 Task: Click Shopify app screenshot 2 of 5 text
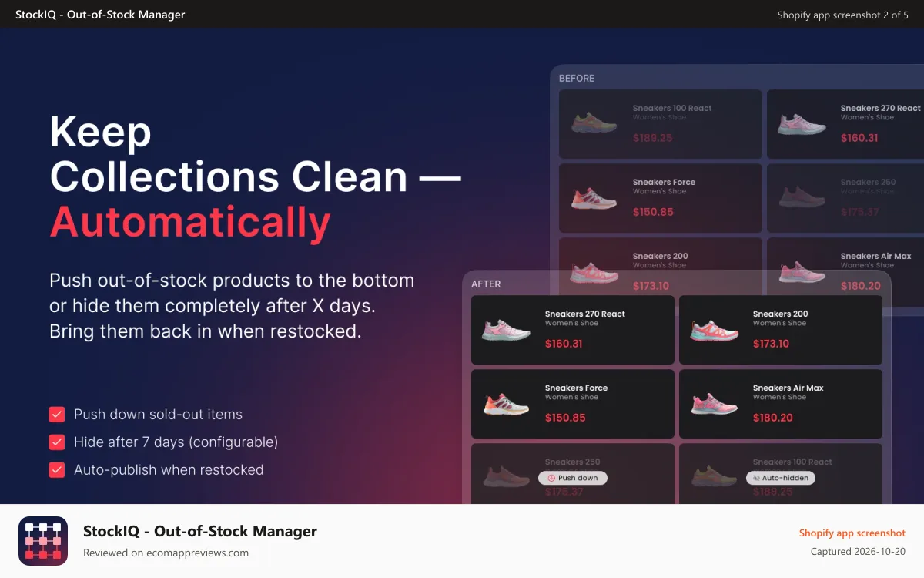tap(843, 15)
